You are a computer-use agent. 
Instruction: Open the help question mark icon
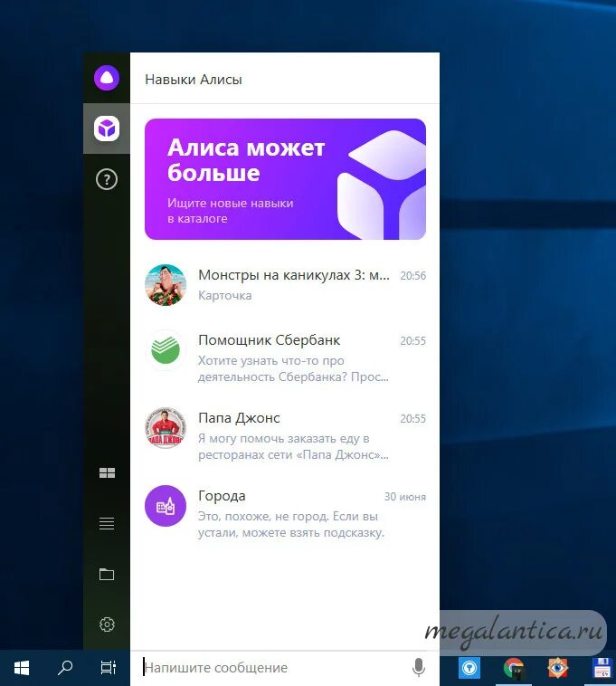click(x=107, y=179)
